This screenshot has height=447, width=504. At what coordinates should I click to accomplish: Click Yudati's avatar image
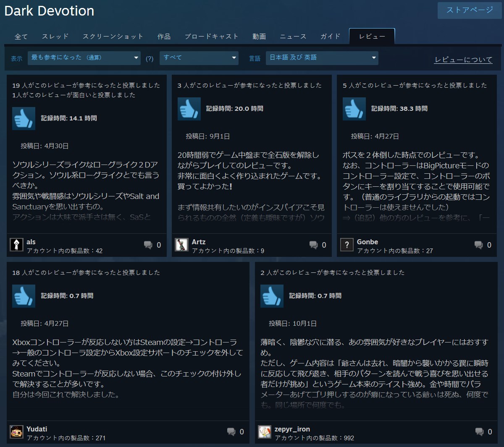coord(16,432)
